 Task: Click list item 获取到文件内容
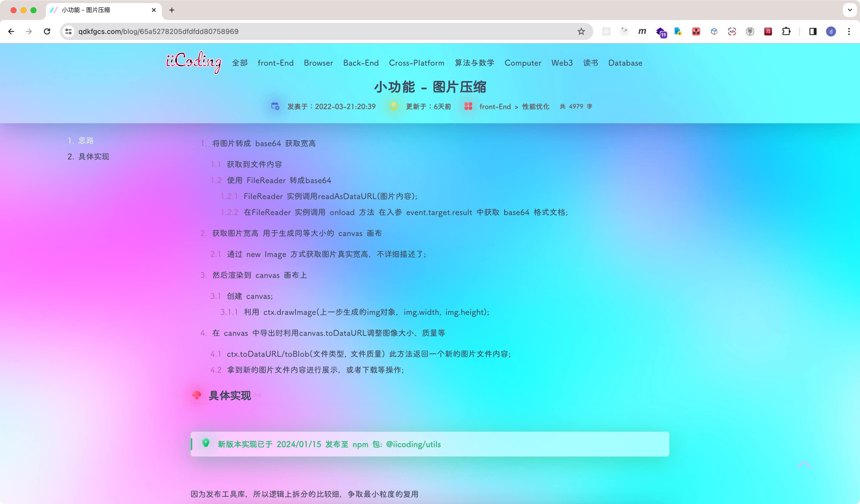click(255, 164)
